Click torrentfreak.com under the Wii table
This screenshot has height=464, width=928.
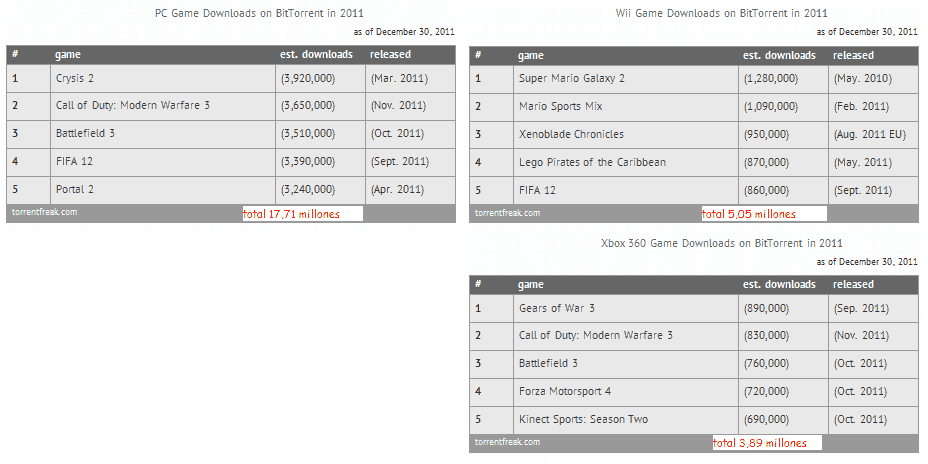(x=507, y=213)
